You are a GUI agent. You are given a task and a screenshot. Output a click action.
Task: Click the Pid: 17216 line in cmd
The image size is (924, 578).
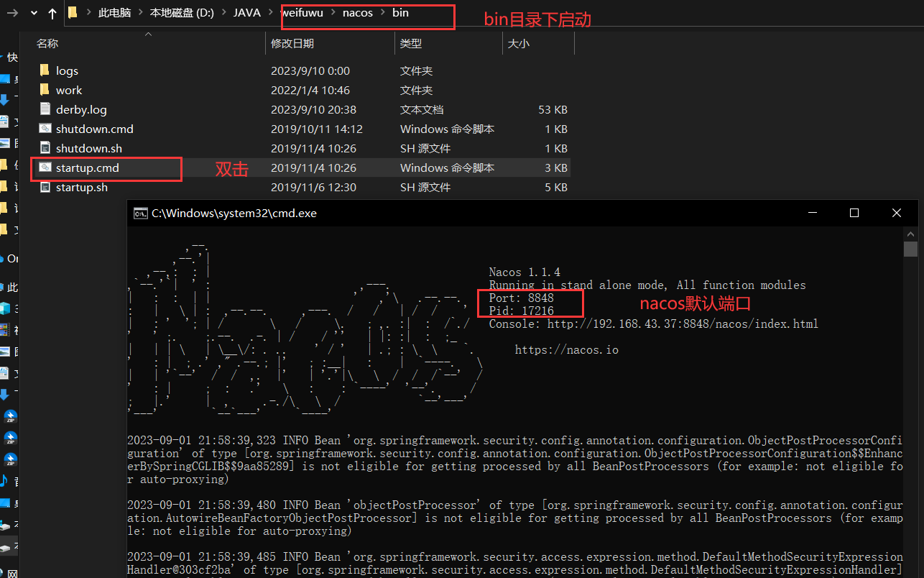[521, 311]
